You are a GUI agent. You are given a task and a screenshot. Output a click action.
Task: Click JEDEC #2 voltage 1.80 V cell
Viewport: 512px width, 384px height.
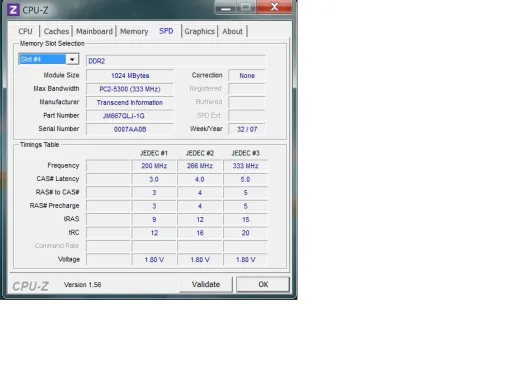[x=200, y=259]
